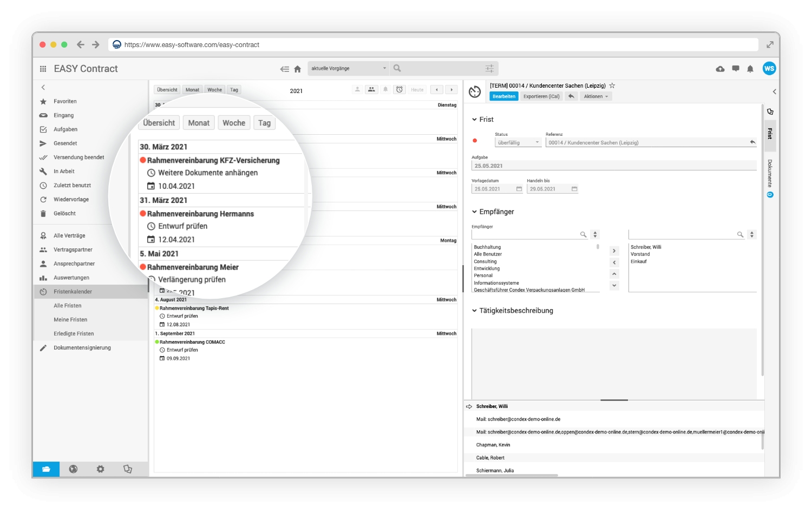
Task: Open settings gear in the sidebar footer
Action: [100, 469]
